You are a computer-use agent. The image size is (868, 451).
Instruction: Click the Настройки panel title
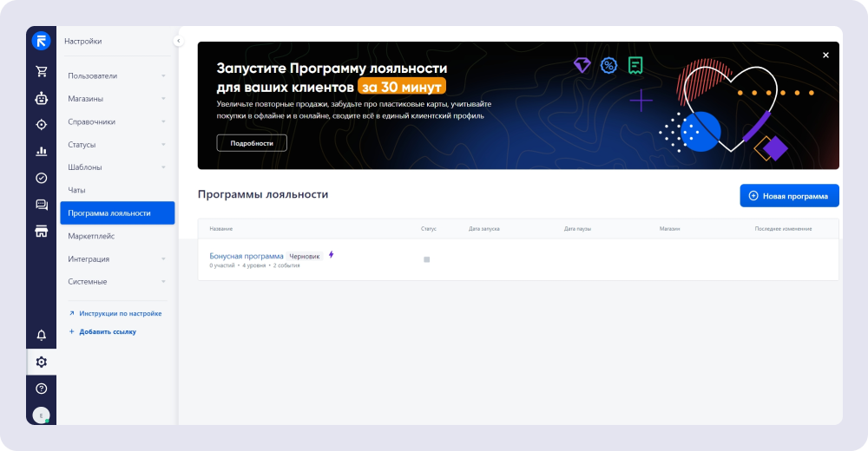[x=83, y=41]
